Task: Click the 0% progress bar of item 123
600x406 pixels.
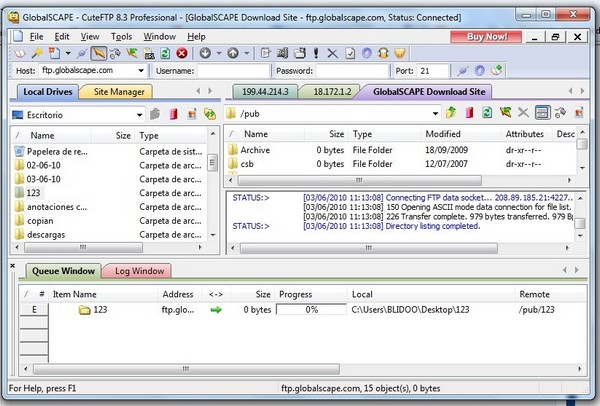Action: 311,310
